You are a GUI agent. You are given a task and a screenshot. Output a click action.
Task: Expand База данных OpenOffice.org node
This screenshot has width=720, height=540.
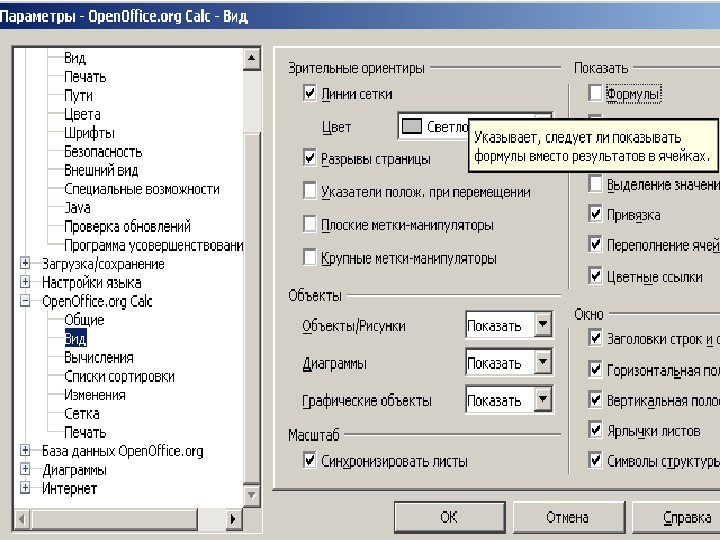point(25,450)
